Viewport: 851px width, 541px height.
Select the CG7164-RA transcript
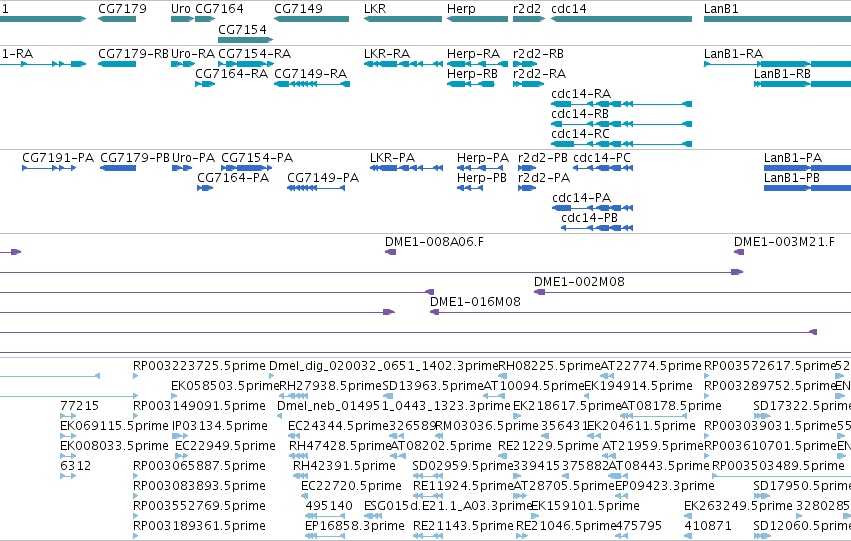click(205, 84)
